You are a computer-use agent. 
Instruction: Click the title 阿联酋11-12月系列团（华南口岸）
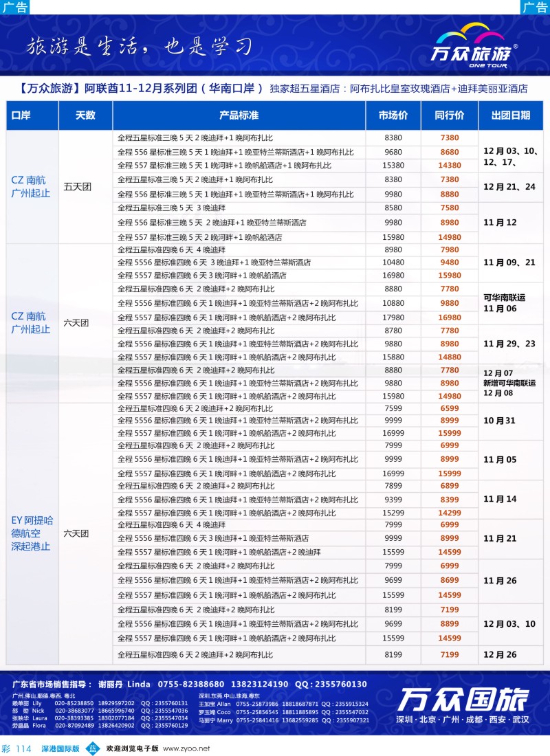click(174, 88)
